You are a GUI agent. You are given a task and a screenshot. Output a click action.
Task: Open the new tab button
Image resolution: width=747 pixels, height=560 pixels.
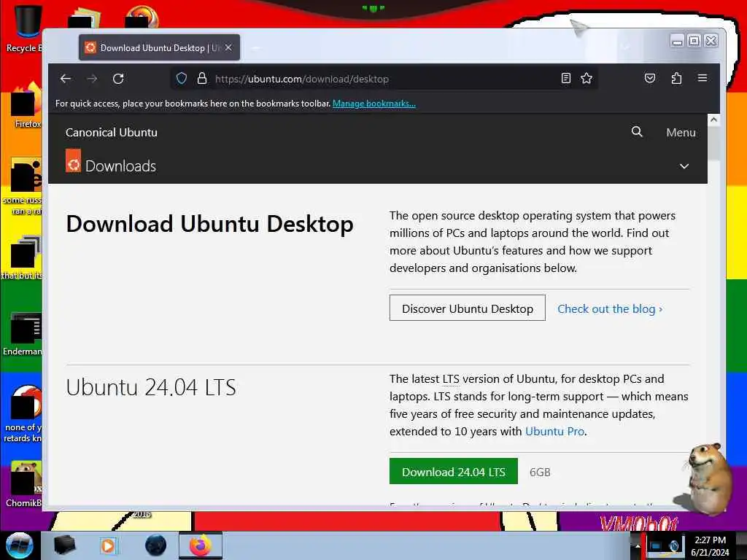(256, 47)
